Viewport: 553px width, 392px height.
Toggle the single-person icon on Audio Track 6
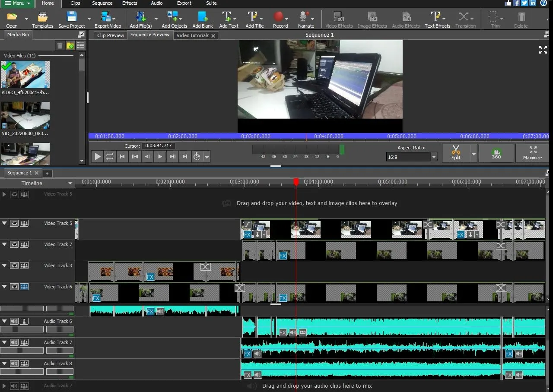(x=24, y=321)
